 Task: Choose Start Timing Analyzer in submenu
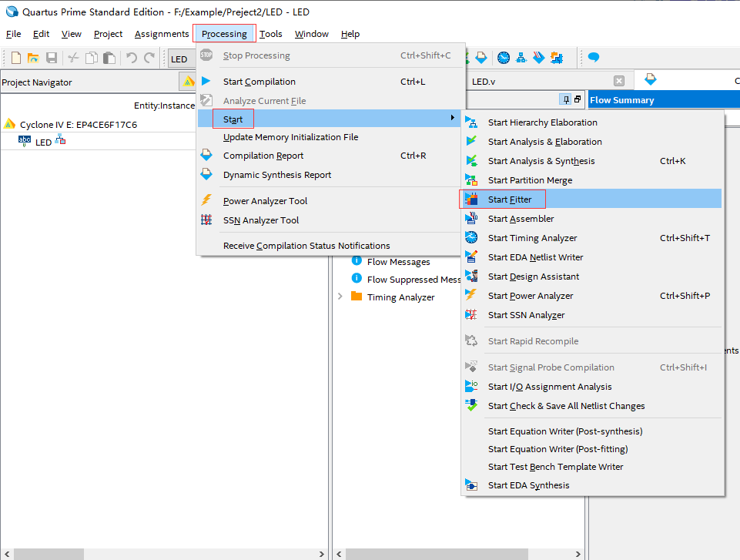[x=592, y=238]
